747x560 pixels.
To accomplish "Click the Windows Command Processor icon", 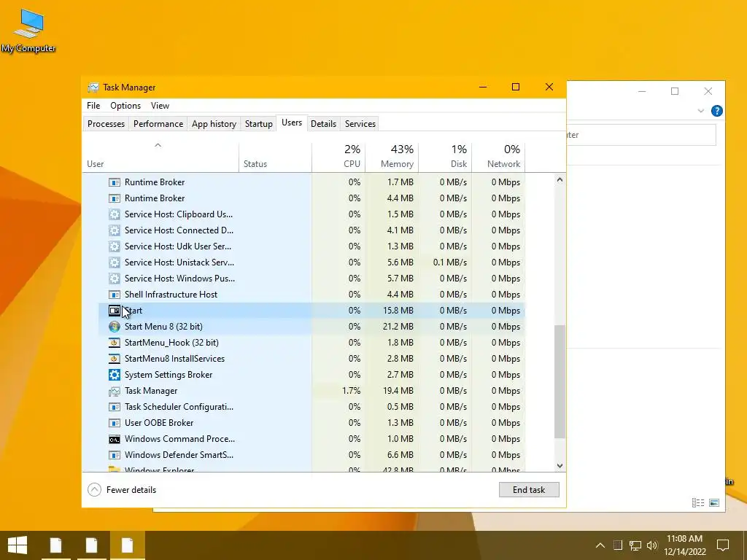I will tap(115, 439).
